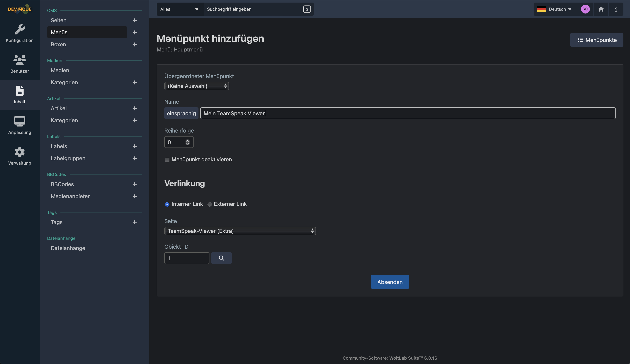
Task: Click the Objekt-ID search magnifier button
Action: pos(221,258)
